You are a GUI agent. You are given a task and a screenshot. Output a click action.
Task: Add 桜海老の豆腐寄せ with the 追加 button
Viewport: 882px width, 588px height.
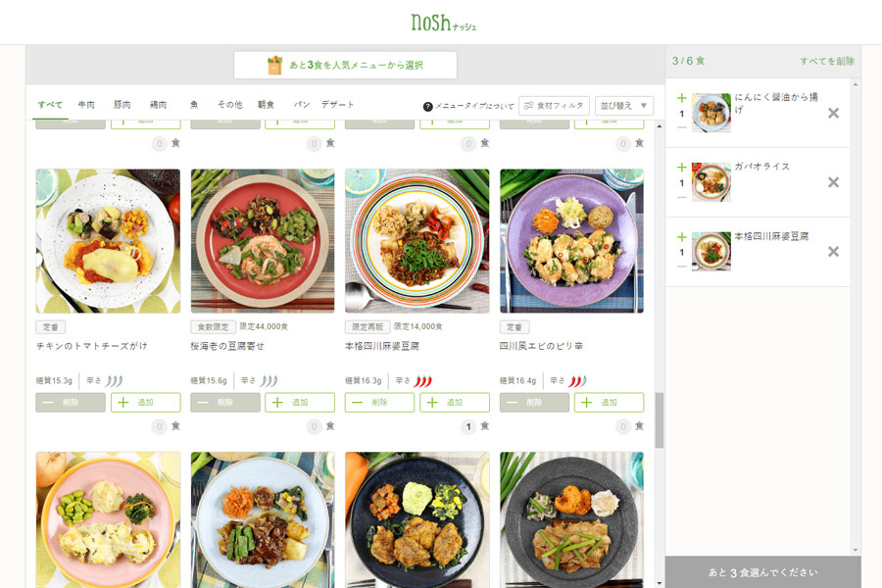[x=300, y=403]
